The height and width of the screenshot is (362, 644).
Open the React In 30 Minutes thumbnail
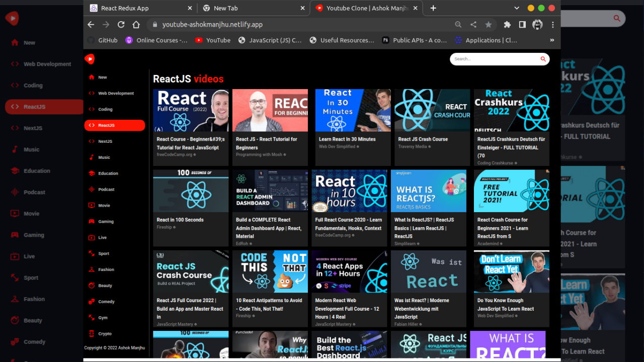click(x=353, y=111)
